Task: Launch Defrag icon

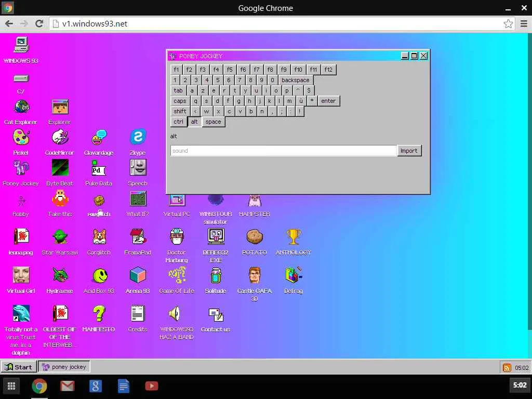Action: 294,275
